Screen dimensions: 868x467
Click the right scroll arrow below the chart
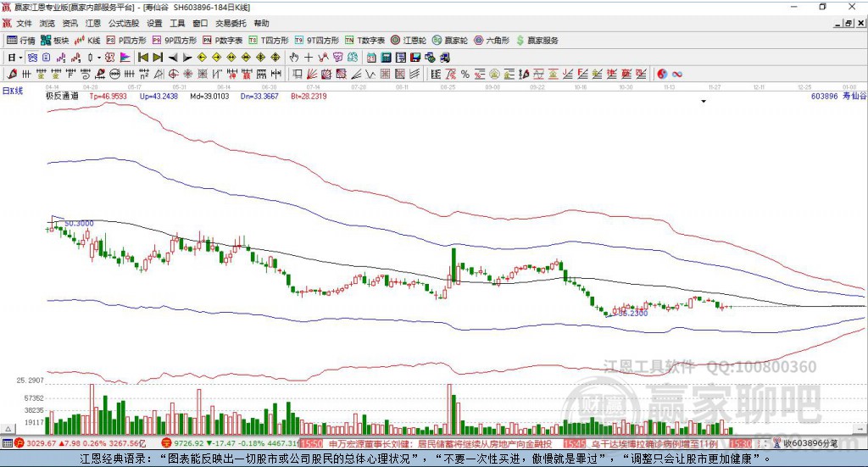tap(860, 429)
